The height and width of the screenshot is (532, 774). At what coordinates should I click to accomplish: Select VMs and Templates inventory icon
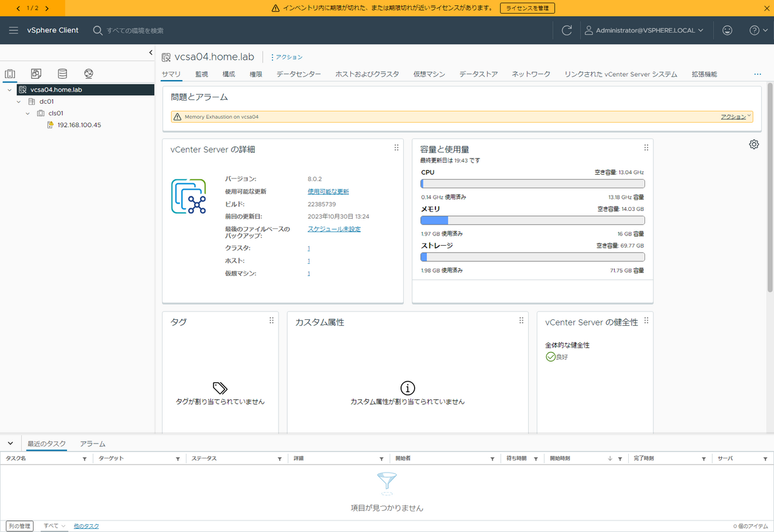36,74
